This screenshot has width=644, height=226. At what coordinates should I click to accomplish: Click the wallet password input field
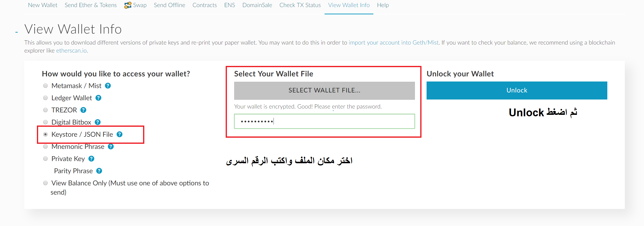tap(324, 121)
